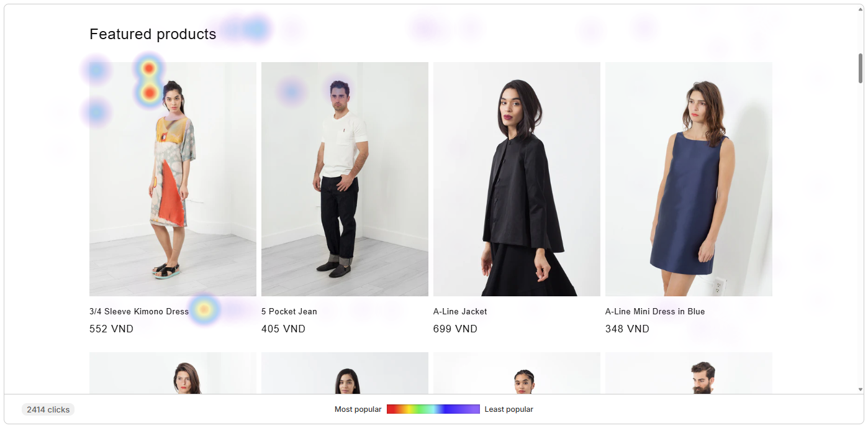Image resolution: width=868 pixels, height=428 pixels.
Task: Click the 3/4 Sleeve Kimono Dress title
Action: 139,311
